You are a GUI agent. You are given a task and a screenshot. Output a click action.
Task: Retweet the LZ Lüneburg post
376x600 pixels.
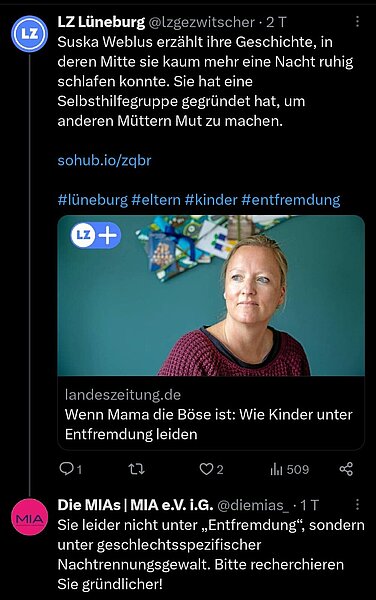coord(136,469)
